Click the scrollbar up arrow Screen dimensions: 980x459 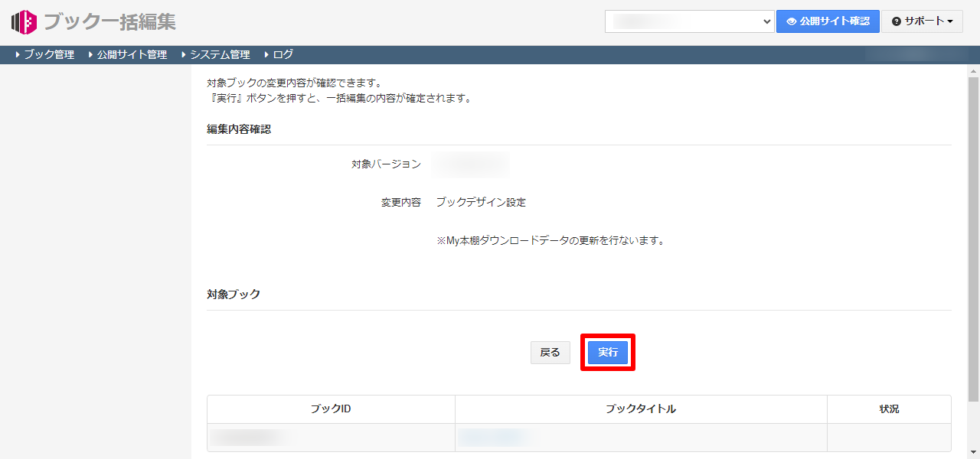coord(973,70)
